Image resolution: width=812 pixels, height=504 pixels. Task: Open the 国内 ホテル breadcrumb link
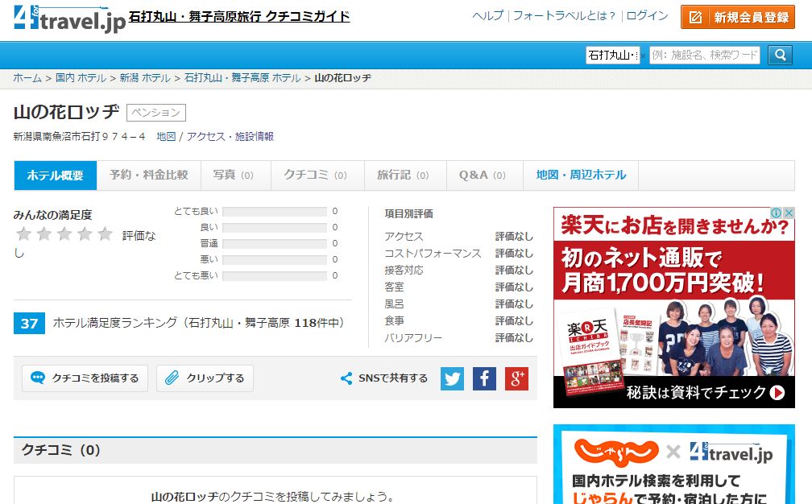[x=81, y=78]
